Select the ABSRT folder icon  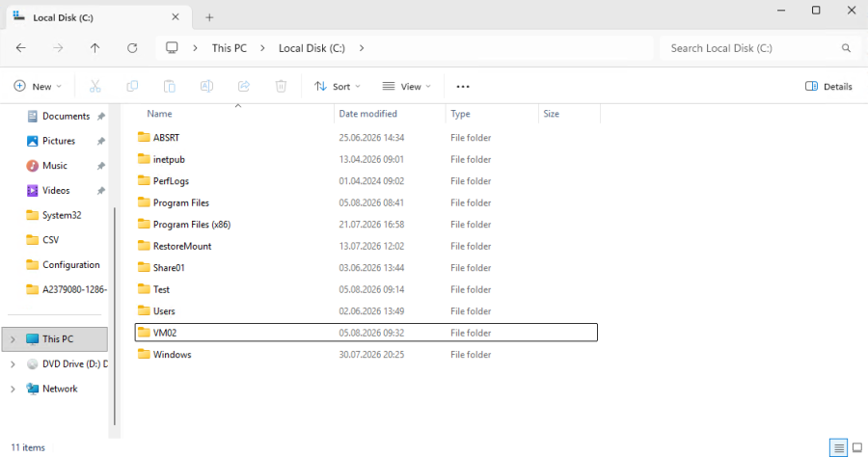pyautogui.click(x=144, y=137)
